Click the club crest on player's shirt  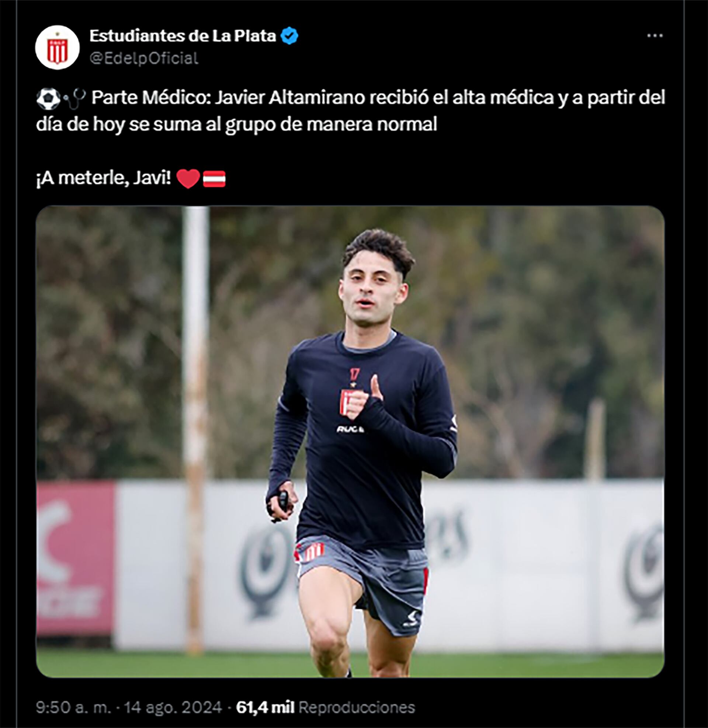coord(346,402)
